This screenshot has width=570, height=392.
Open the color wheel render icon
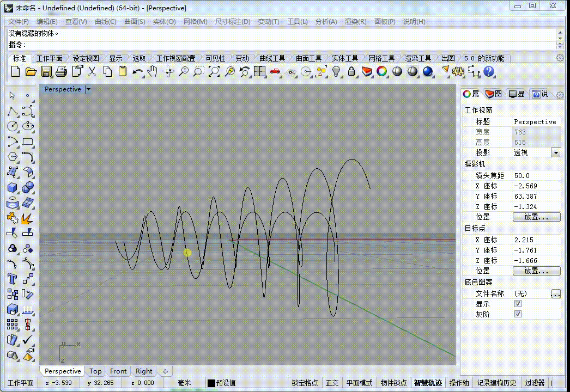point(381,71)
